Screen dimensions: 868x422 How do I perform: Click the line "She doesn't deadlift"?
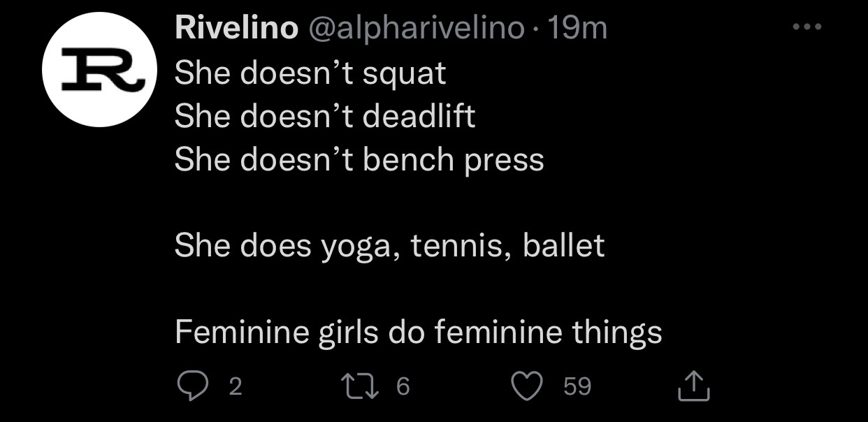(x=325, y=116)
